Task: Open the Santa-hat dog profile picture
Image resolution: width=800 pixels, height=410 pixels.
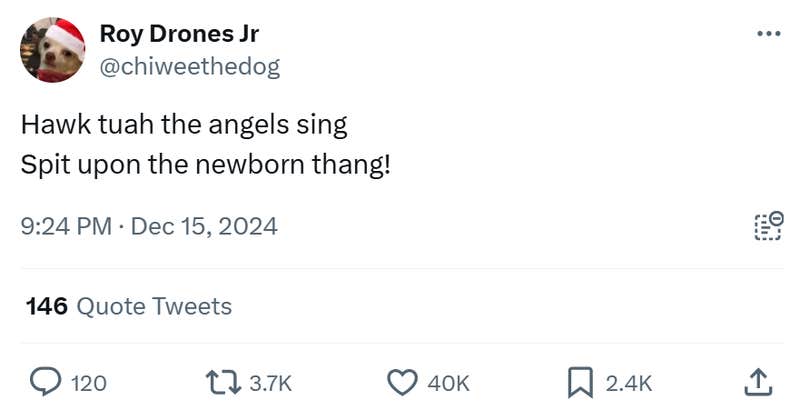Action: [x=53, y=50]
